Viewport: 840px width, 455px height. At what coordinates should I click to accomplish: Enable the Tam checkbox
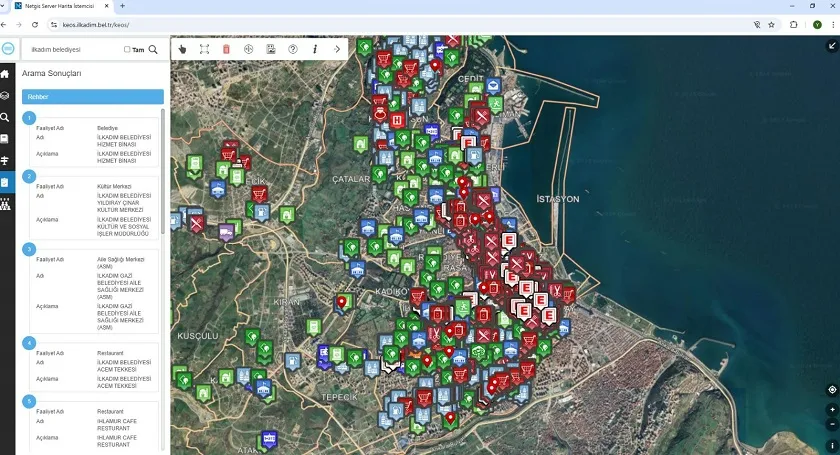point(127,49)
